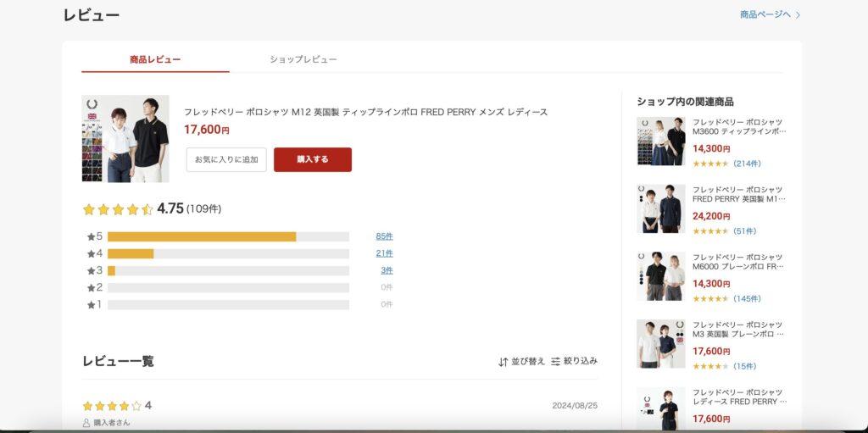Click the ショップ内の関連商品 heading
The image size is (868, 433).
pyautogui.click(x=685, y=102)
